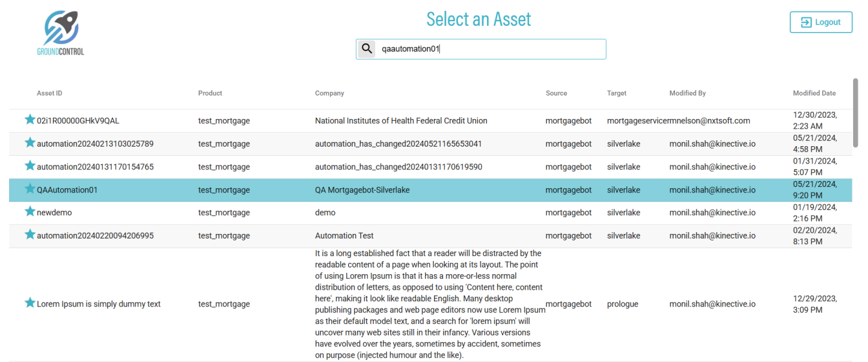Toggle favorite star for 02i1R00000GHkV9QAL
Screen dimensions: 868x362
[x=30, y=120]
